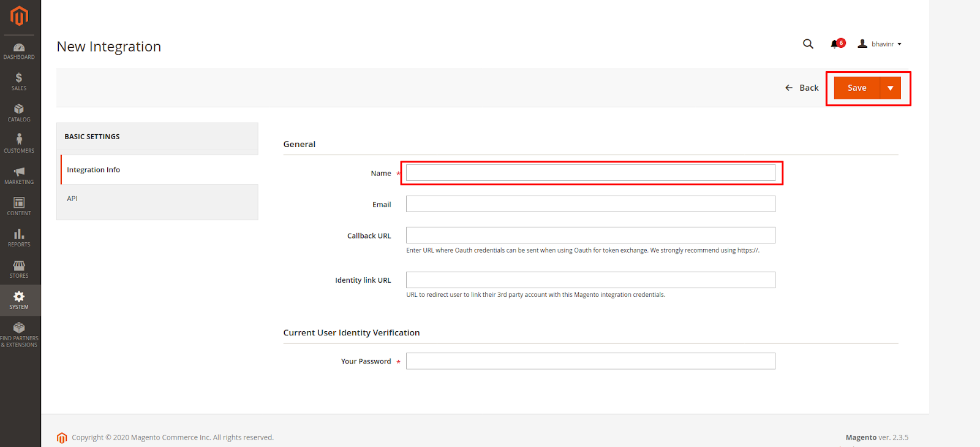Expand the Save button dropdown arrow
The height and width of the screenshot is (447, 980).
pos(891,88)
